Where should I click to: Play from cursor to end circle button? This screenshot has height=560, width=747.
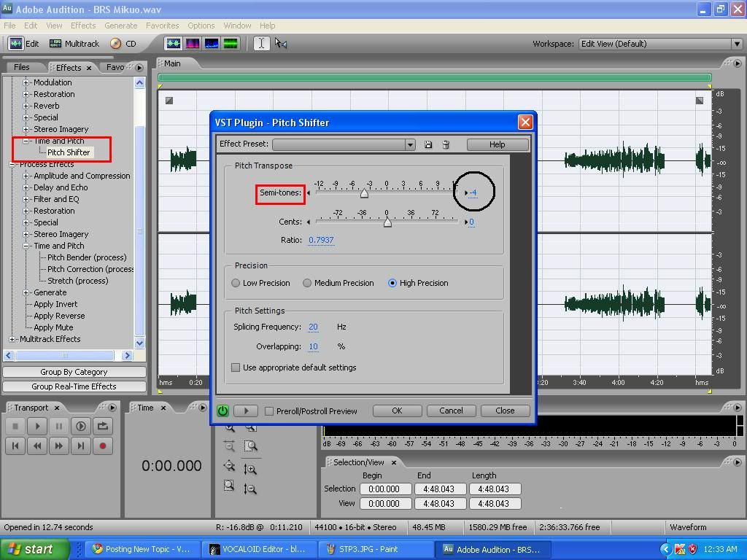81,426
